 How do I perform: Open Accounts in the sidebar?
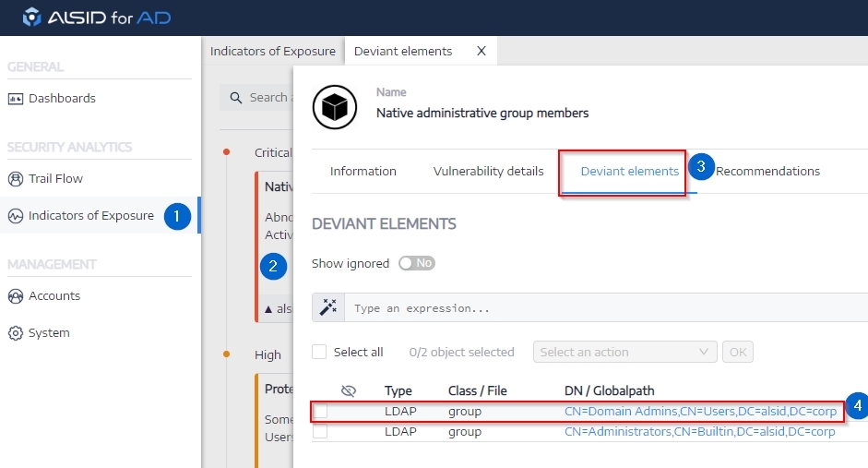tap(54, 296)
